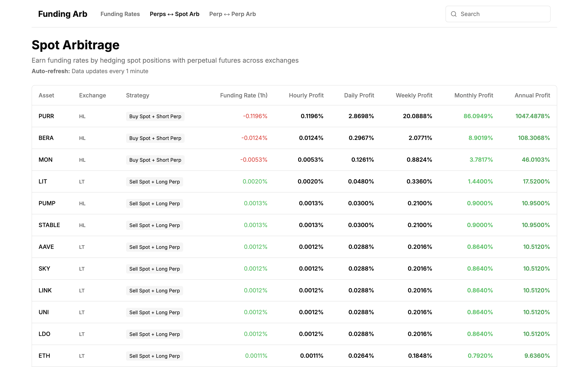Screen dimensions: 588x367
Task: Click the green annual profit for PUMP
Action: tap(536, 203)
